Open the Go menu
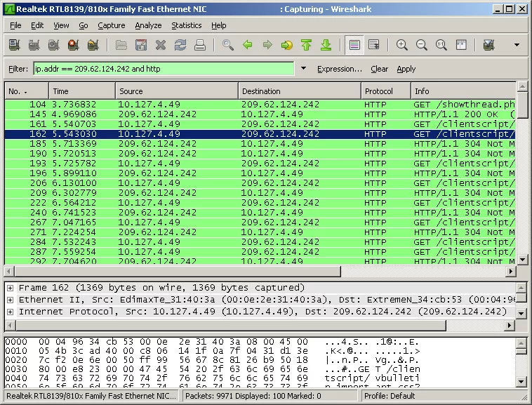The image size is (532, 405). tap(83, 25)
